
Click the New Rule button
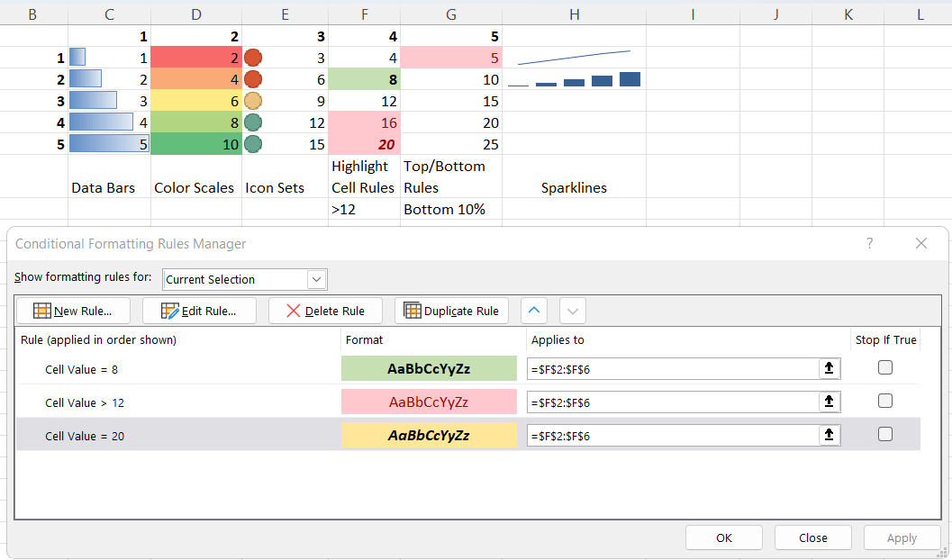[x=73, y=311]
